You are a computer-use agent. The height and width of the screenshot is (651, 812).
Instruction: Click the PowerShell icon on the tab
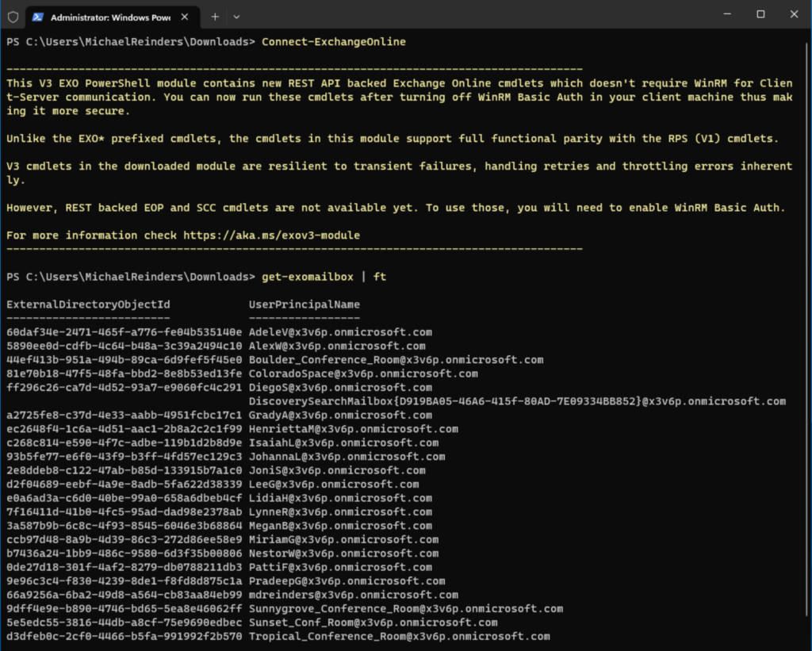[38, 17]
